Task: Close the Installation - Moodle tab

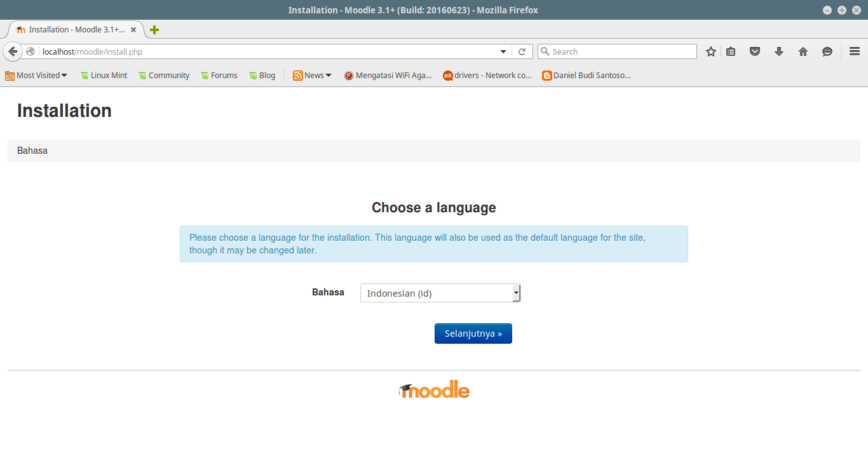Action: tap(133, 30)
